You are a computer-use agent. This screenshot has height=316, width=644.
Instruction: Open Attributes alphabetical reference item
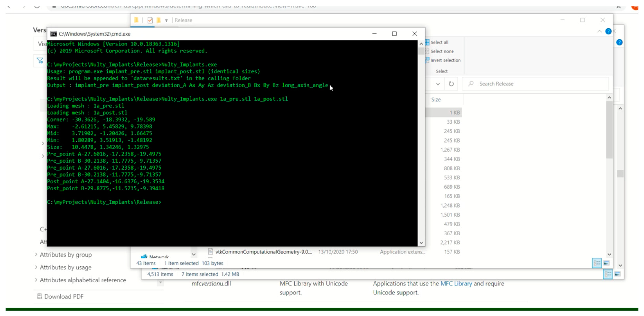(83, 280)
